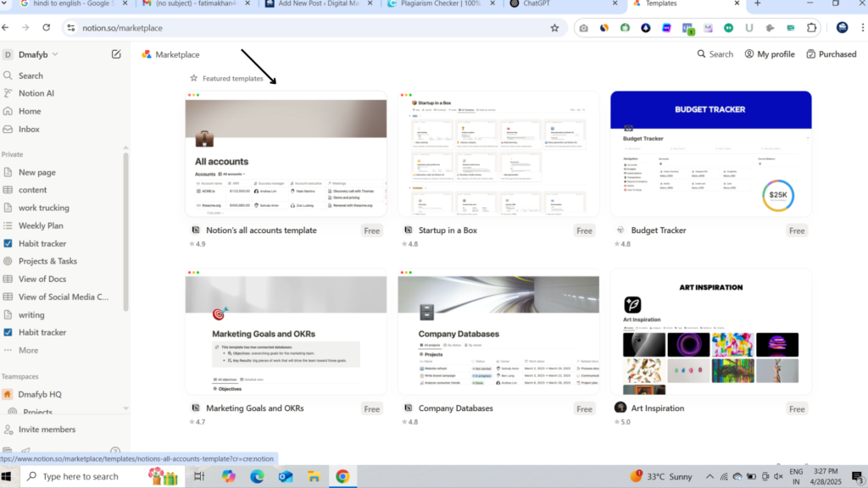
Task: Bookmark this page with the star icon
Action: (554, 27)
